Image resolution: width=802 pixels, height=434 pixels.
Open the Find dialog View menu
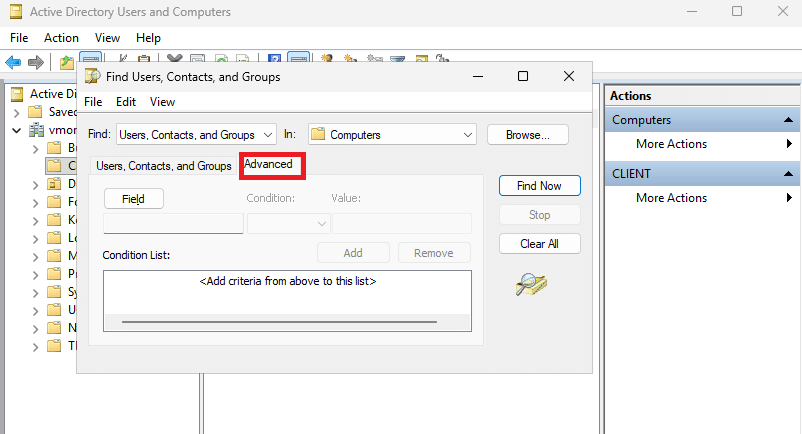(x=162, y=102)
